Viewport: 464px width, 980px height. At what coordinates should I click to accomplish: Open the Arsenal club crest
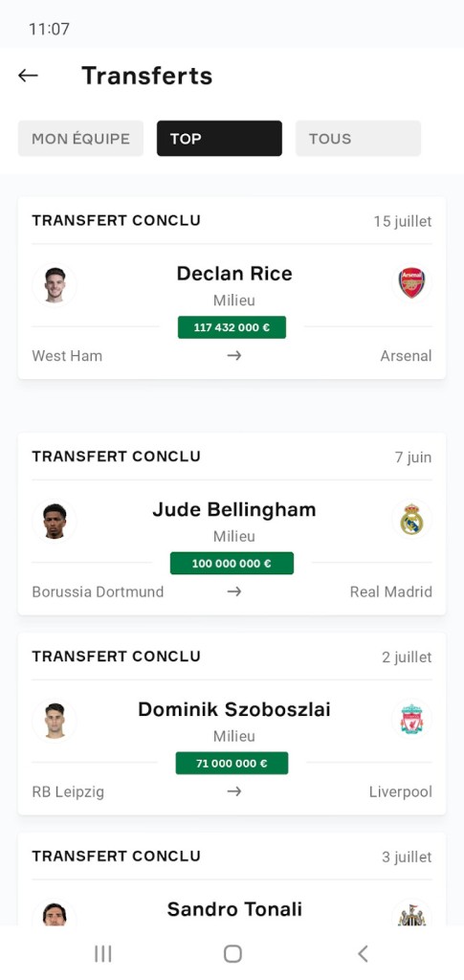411,283
